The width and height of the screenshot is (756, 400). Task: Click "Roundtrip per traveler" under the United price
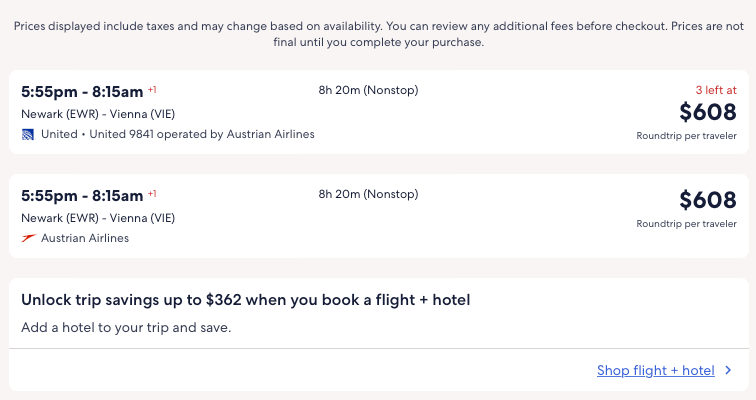pos(686,136)
